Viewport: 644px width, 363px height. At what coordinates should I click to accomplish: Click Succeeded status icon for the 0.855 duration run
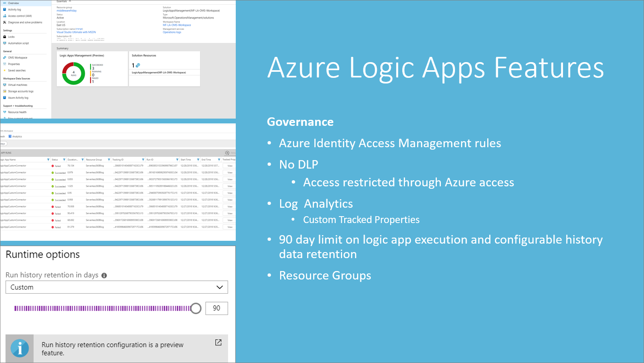click(x=53, y=179)
